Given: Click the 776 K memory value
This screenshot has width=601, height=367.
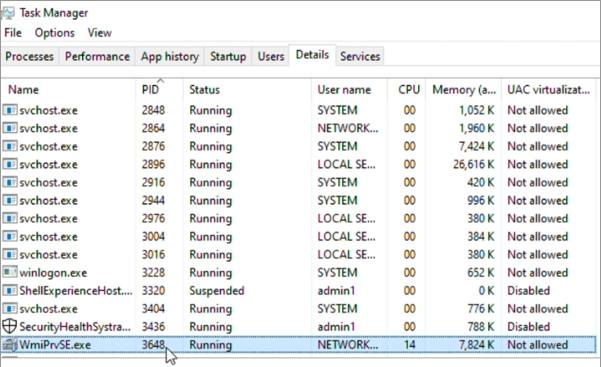Looking at the screenshot, I should coord(481,309).
